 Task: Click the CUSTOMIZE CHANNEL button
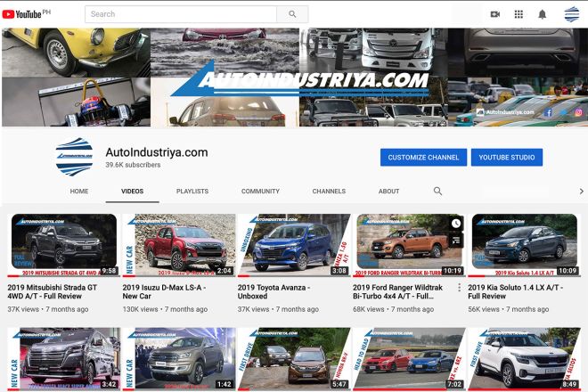[423, 157]
